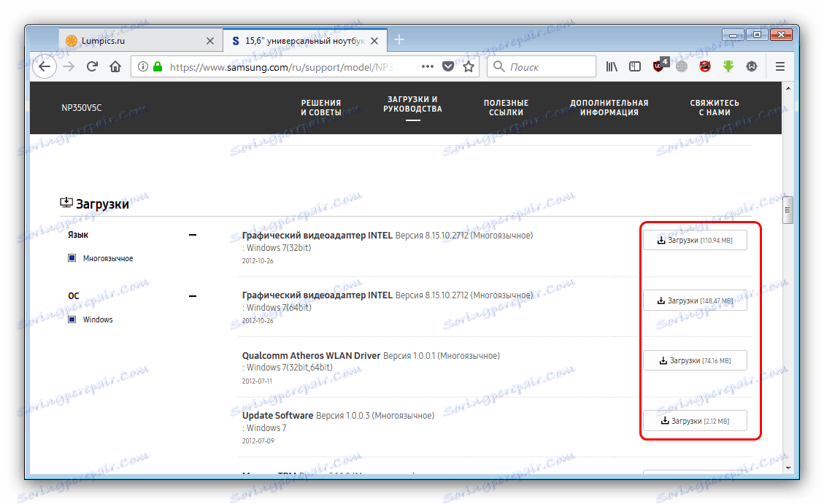Image resolution: width=824 pixels, height=504 pixels.
Task: Bookmark this page with the star icon
Action: pos(469,66)
